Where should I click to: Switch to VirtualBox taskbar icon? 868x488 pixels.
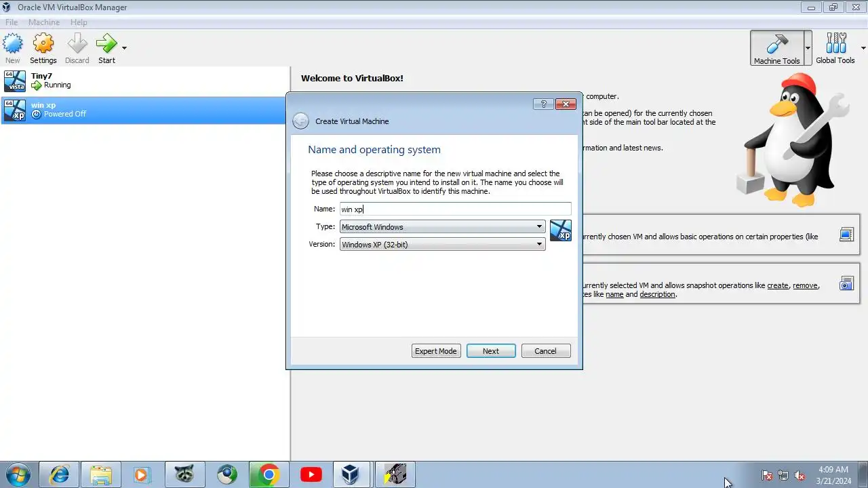click(x=351, y=474)
